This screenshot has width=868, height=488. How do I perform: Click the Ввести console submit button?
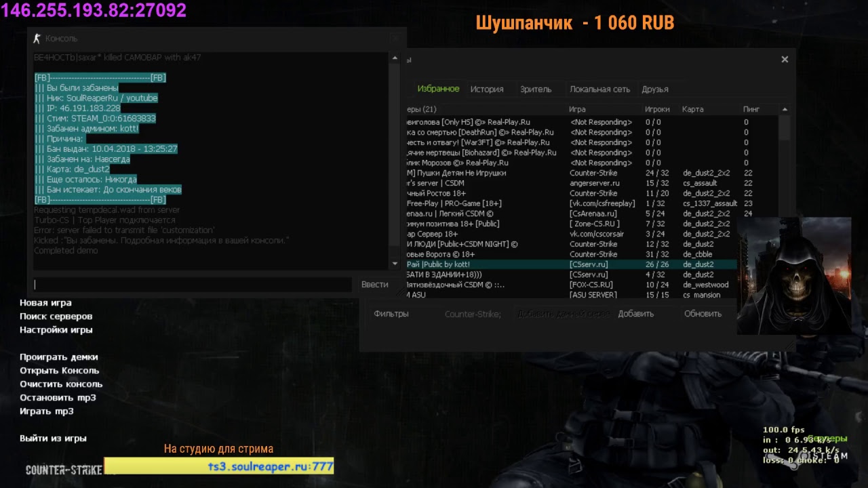(x=374, y=285)
